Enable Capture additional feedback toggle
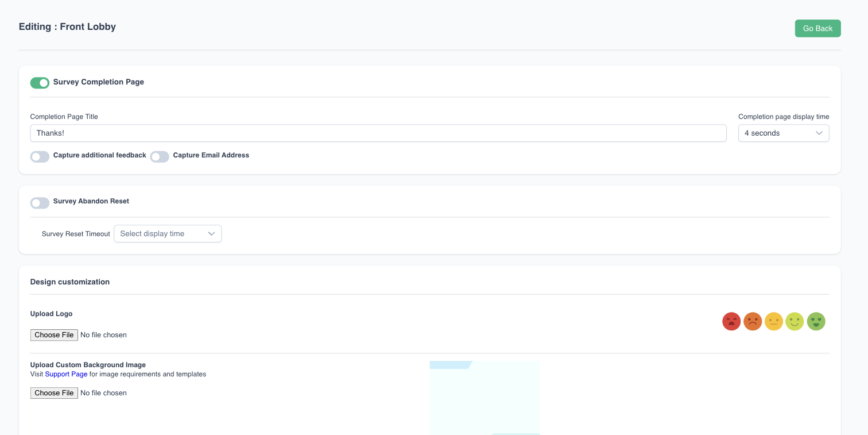This screenshot has width=868, height=435. click(40, 156)
